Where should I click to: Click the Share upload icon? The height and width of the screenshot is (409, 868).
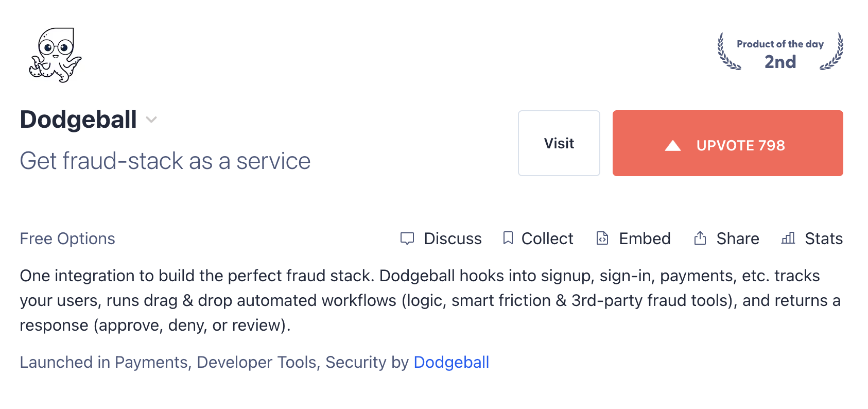[x=700, y=238]
